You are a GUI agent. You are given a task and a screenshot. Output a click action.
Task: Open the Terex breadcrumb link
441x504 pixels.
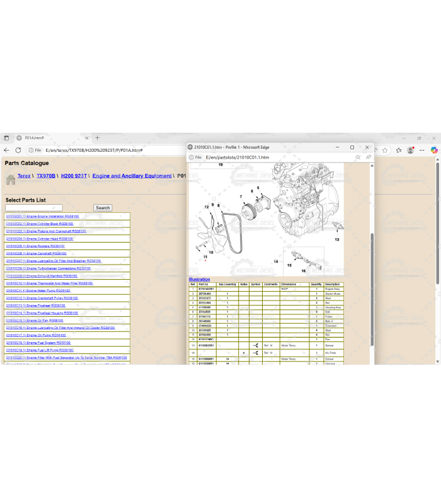tap(24, 176)
